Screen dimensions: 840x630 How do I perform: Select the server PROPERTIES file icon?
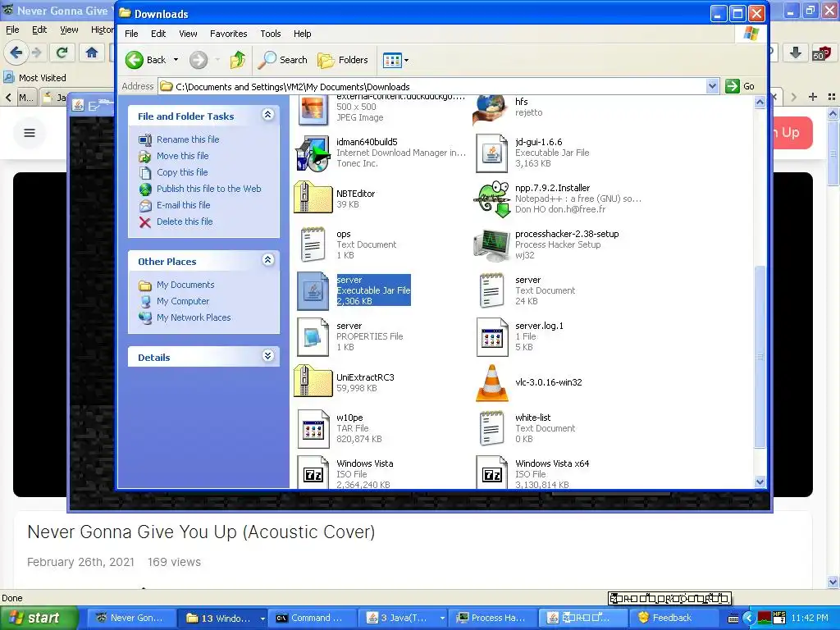click(x=313, y=337)
